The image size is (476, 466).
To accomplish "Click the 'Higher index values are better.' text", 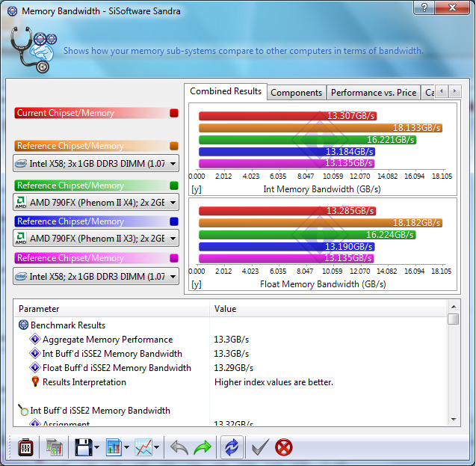I will pyautogui.click(x=273, y=382).
